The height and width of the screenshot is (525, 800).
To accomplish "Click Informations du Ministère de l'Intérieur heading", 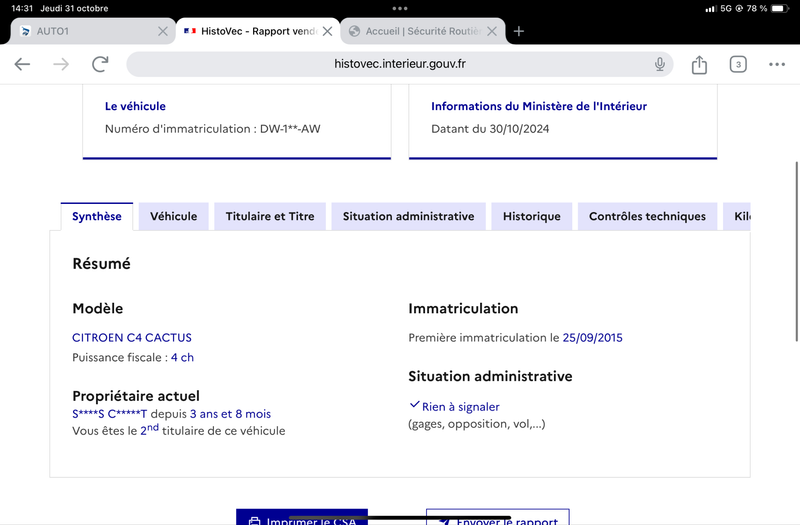I will [539, 106].
